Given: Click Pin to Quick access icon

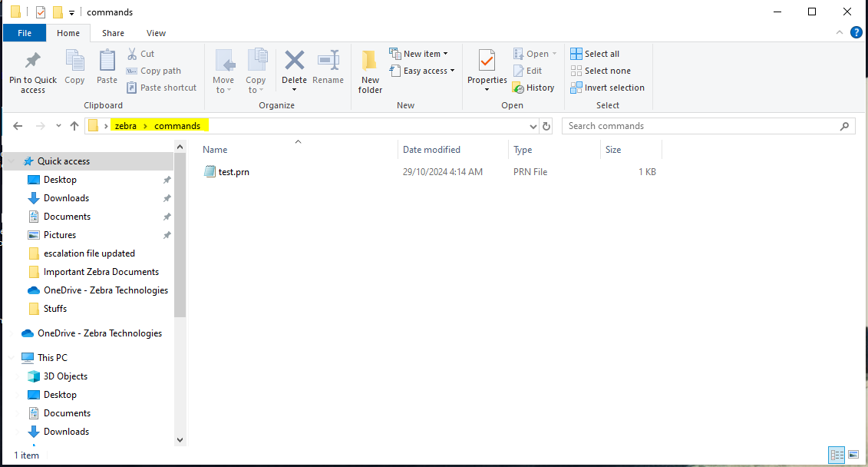Looking at the screenshot, I should 33,61.
